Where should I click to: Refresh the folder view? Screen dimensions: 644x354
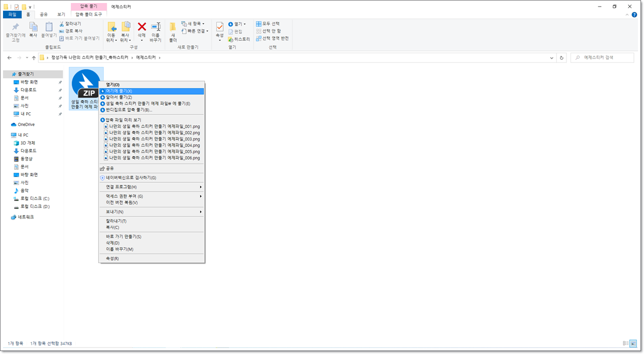[x=562, y=58]
